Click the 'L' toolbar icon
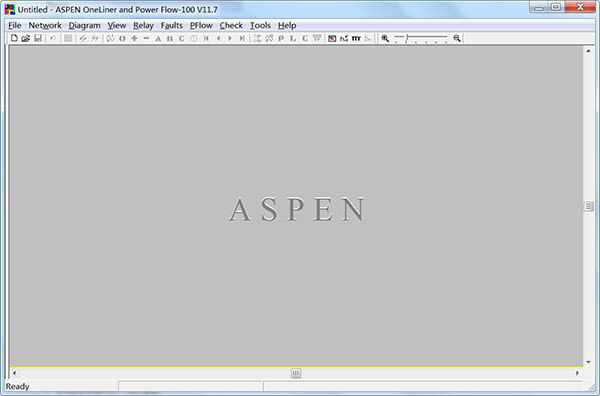600x396 pixels. coord(293,38)
